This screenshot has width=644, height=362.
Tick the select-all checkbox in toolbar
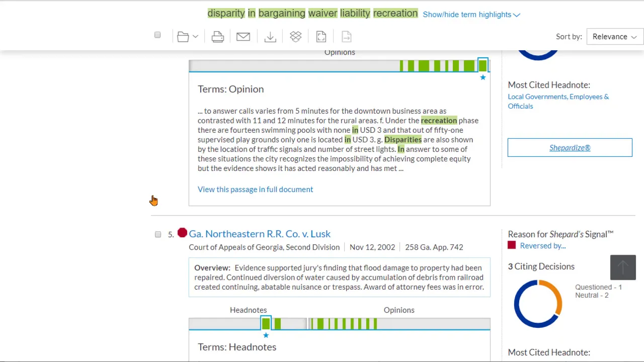[x=157, y=35]
